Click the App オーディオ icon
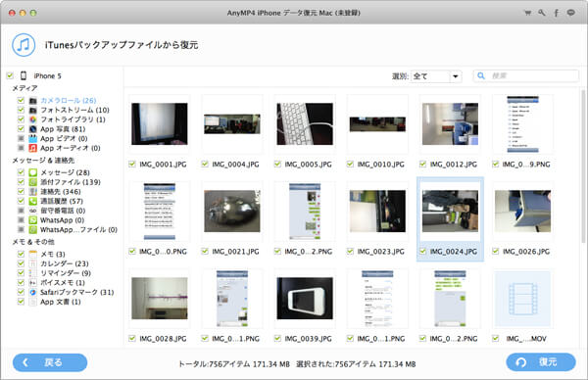This screenshot has height=380, width=588. 33,148
